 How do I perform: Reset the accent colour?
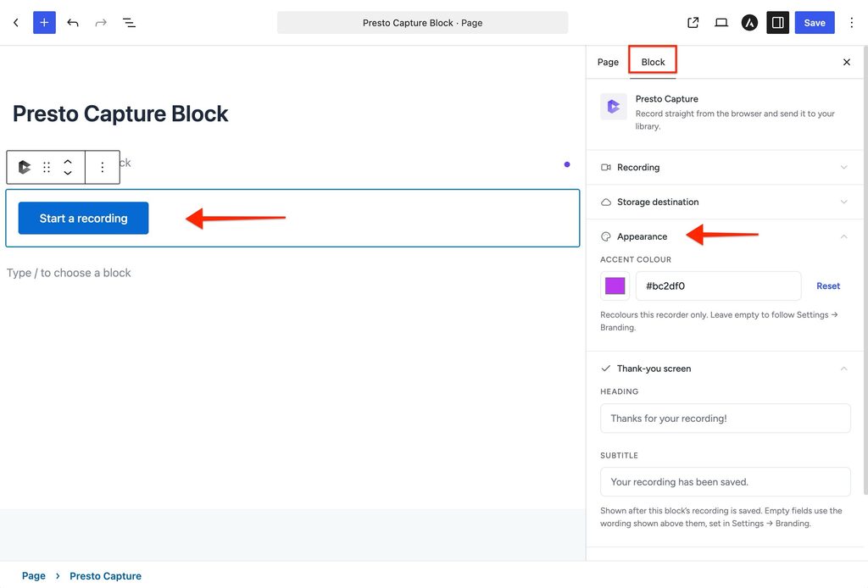click(828, 286)
